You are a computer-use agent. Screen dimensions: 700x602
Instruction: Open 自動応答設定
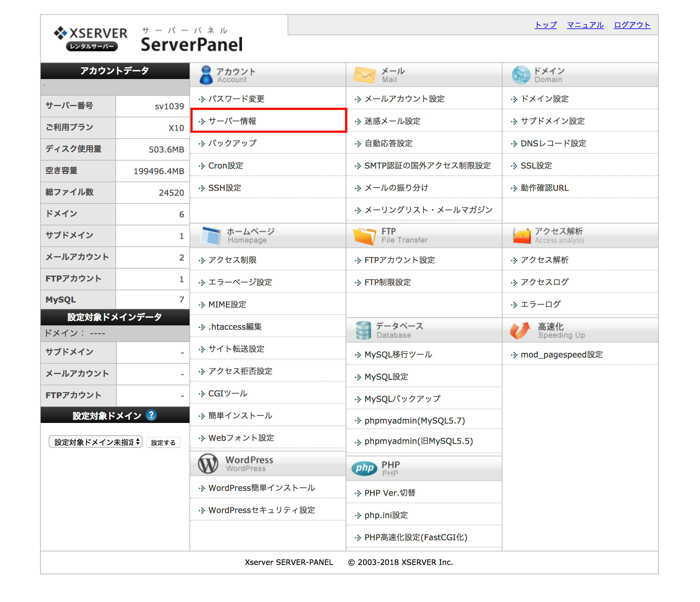click(389, 143)
